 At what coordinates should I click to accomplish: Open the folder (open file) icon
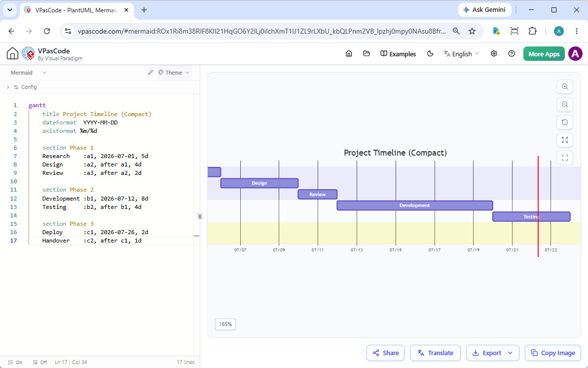click(x=367, y=54)
